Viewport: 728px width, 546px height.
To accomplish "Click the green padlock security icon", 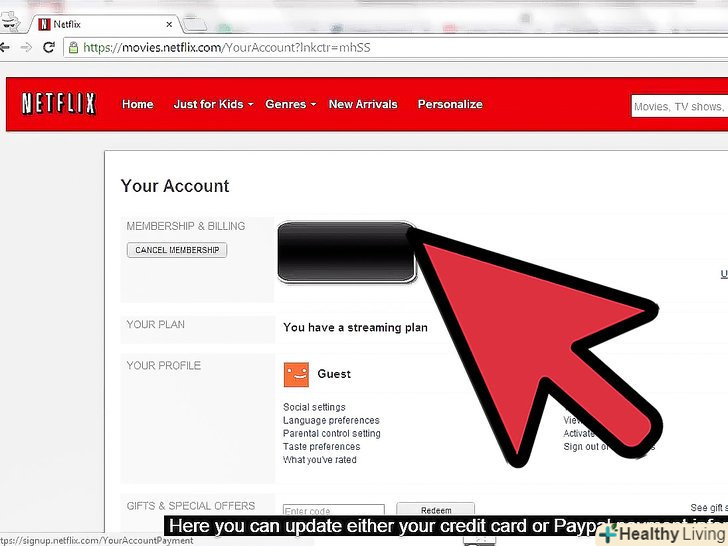I will pos(73,47).
